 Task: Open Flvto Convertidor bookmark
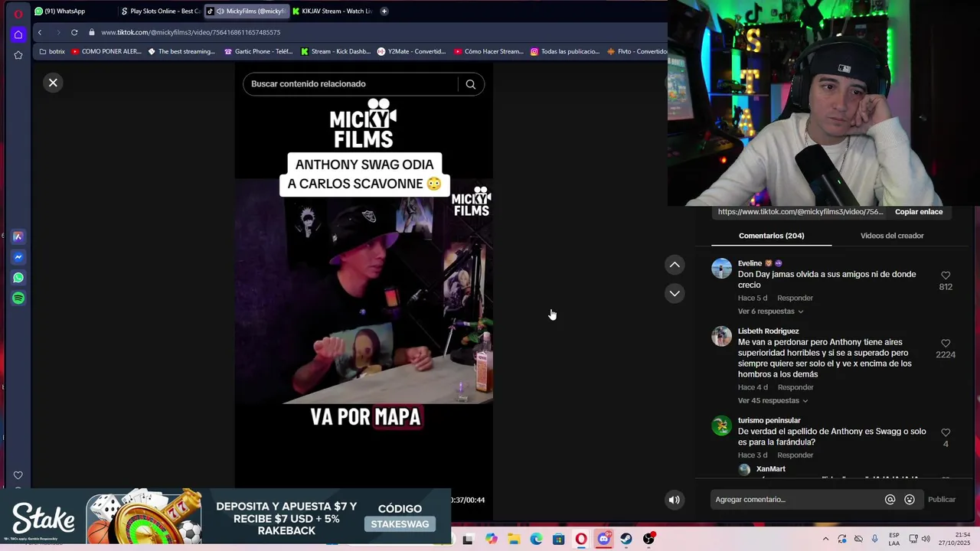click(637, 51)
